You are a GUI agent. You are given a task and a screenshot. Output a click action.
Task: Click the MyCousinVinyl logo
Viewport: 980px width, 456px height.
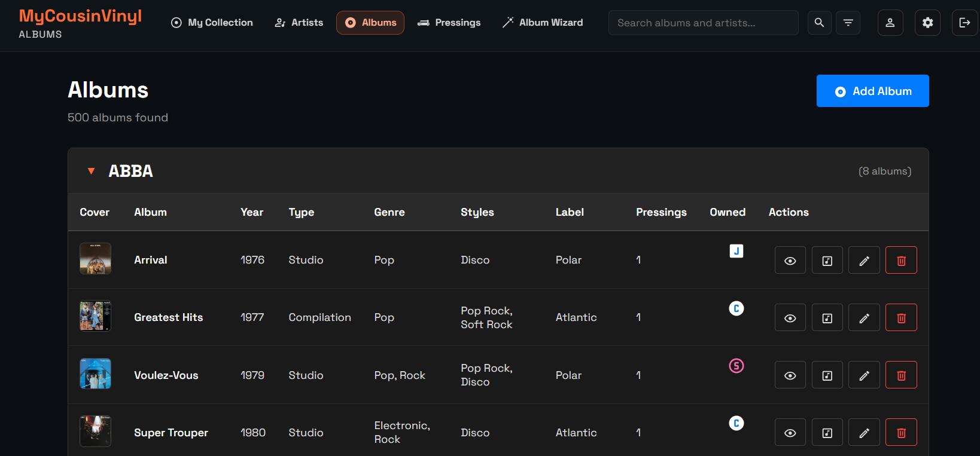(x=80, y=16)
